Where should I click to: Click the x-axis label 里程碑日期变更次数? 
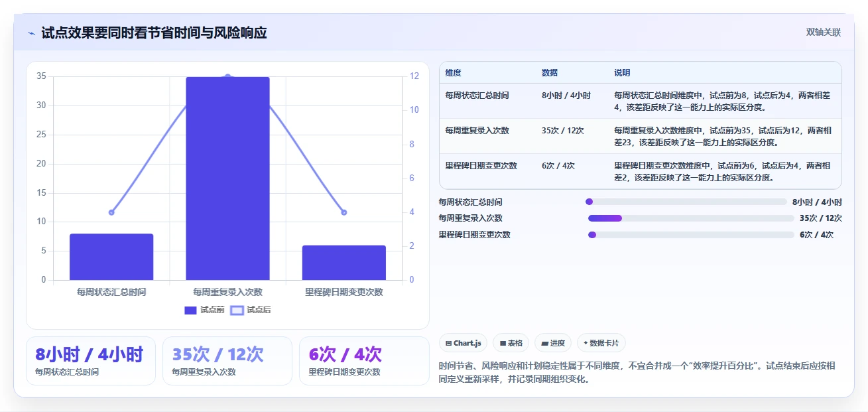pos(343,292)
